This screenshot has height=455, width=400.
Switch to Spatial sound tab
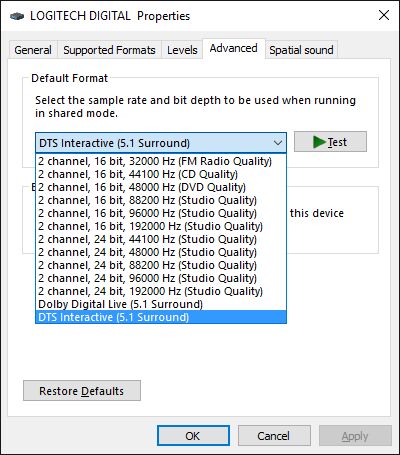(x=301, y=50)
